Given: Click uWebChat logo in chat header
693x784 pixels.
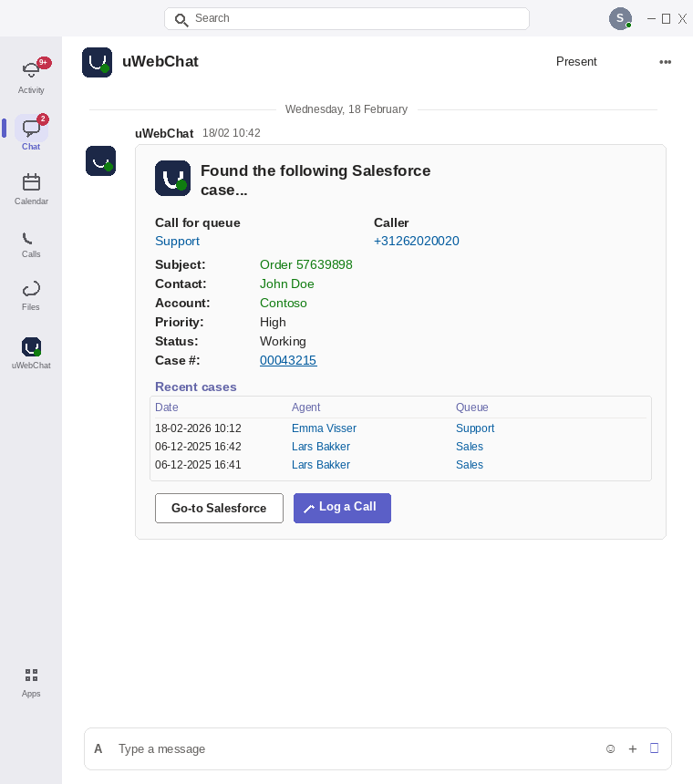Looking at the screenshot, I should click(97, 63).
